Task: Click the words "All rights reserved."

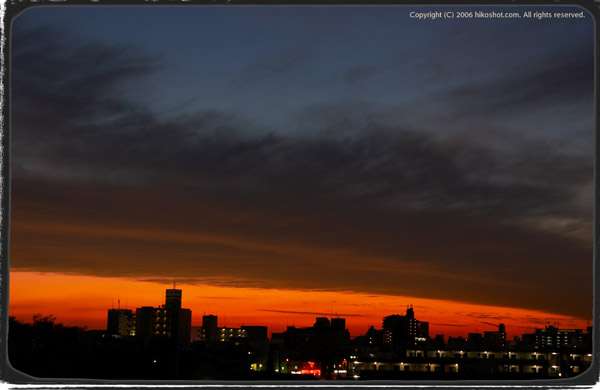Action: click(x=554, y=15)
